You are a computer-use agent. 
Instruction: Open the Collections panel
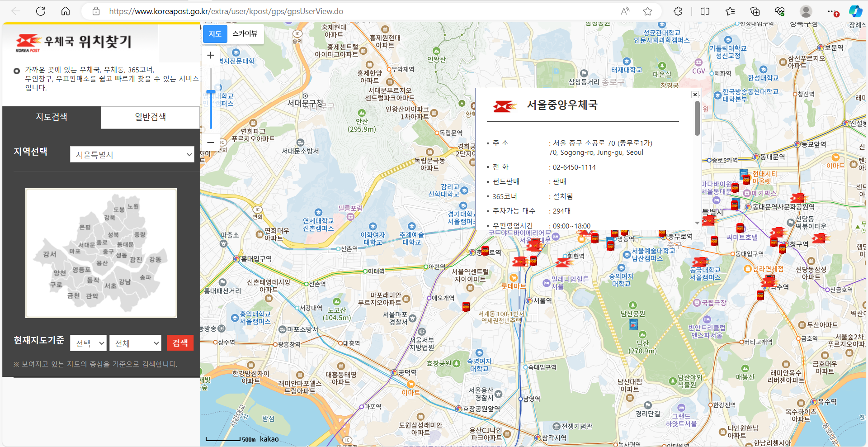pyautogui.click(x=755, y=11)
